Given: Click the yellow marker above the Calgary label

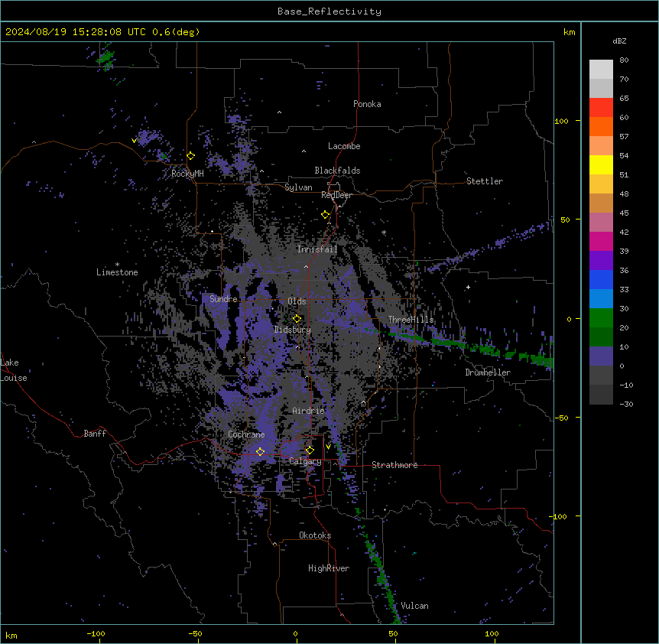Looking at the screenshot, I should [x=310, y=450].
